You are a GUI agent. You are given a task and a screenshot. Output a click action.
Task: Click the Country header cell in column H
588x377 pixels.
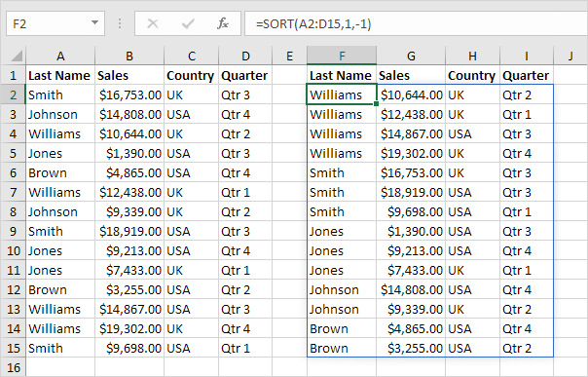click(x=472, y=75)
